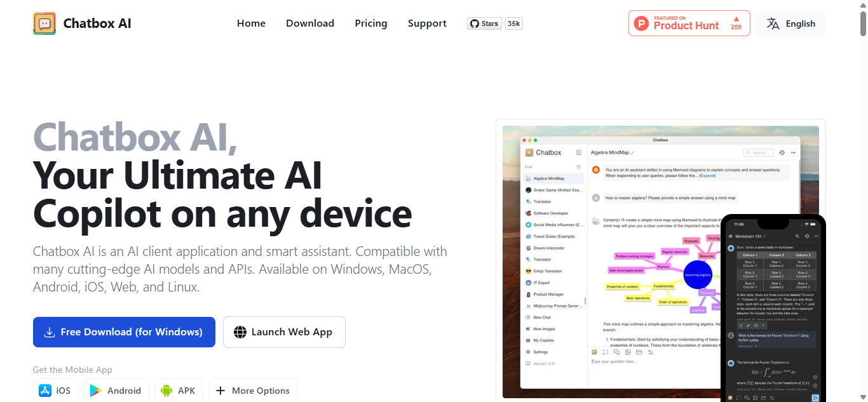Screen dimensions: 868x402
Task: Click the image attach icon above the input
Action: (x=628, y=352)
